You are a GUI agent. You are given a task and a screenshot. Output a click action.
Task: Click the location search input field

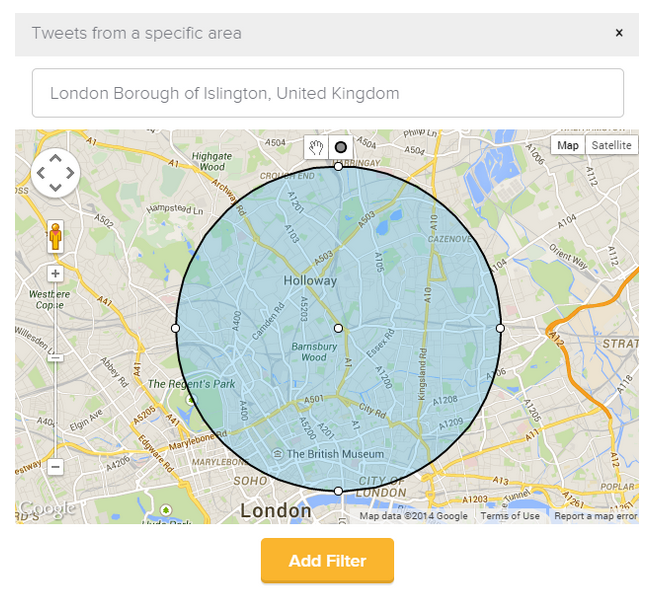328,93
